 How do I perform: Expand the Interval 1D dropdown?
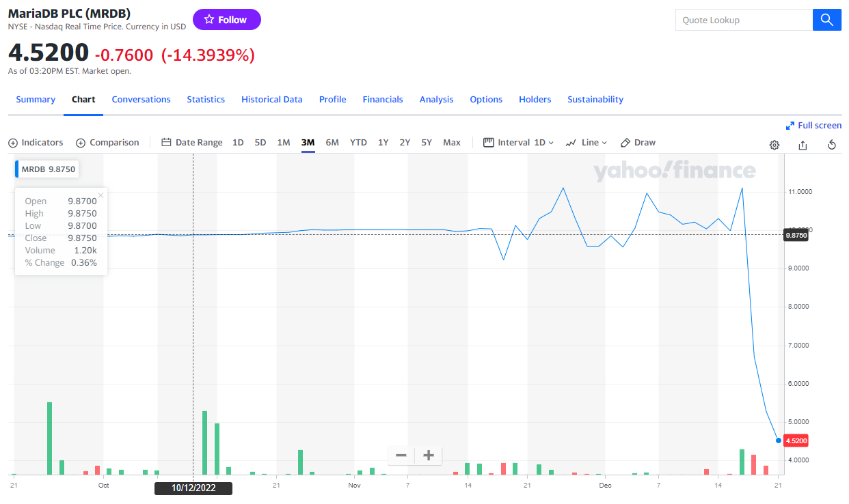point(518,143)
